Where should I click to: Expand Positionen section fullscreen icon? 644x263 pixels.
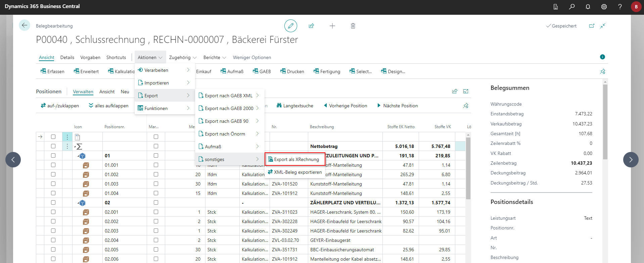[x=466, y=91]
